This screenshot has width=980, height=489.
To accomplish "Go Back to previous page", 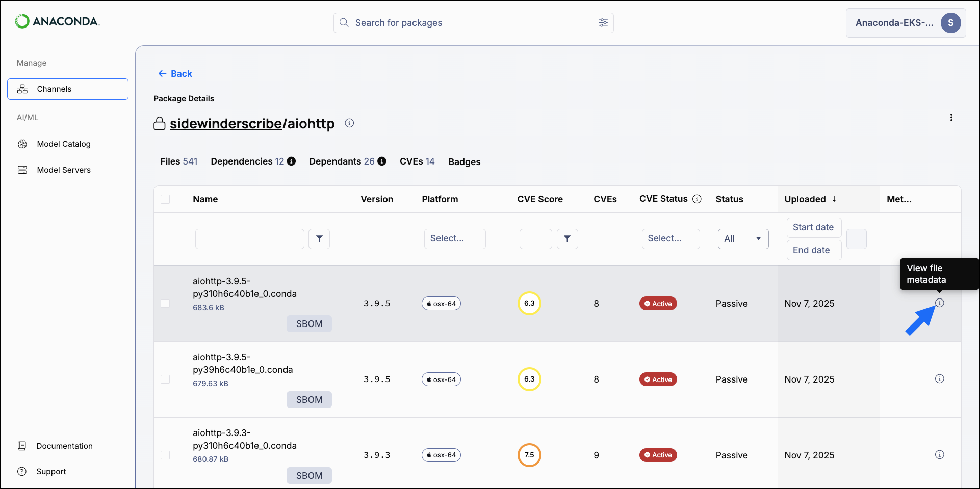I will (x=175, y=74).
